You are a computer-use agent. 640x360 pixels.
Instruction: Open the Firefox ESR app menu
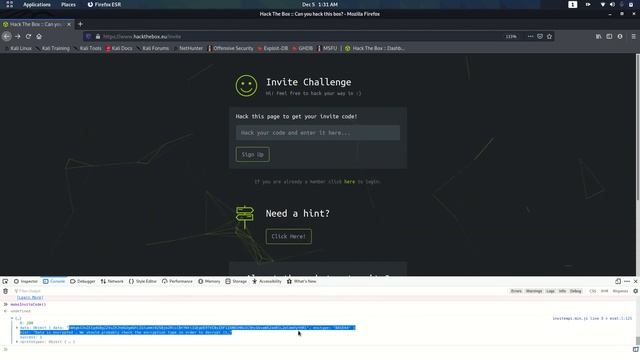pos(104,4)
